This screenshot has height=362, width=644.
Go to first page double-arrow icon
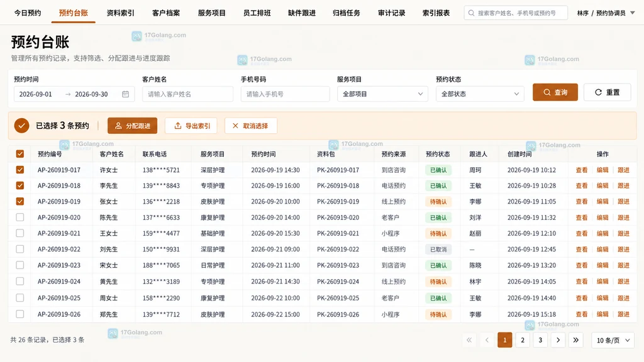point(469,340)
